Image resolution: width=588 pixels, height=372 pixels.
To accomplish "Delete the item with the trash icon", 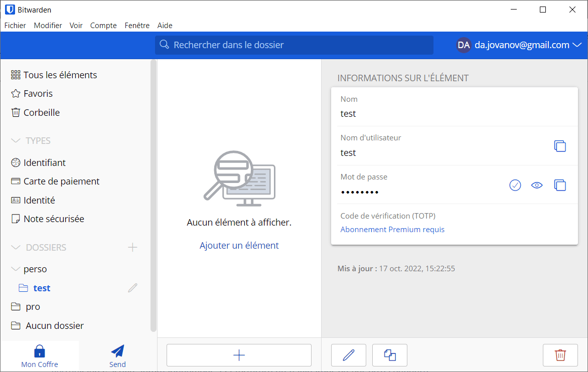I will (560, 355).
